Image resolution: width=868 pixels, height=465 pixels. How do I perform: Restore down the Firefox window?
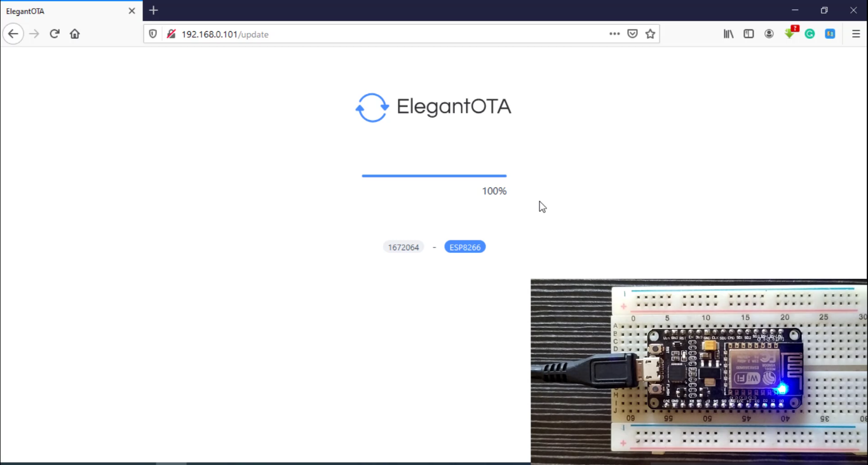coord(824,10)
